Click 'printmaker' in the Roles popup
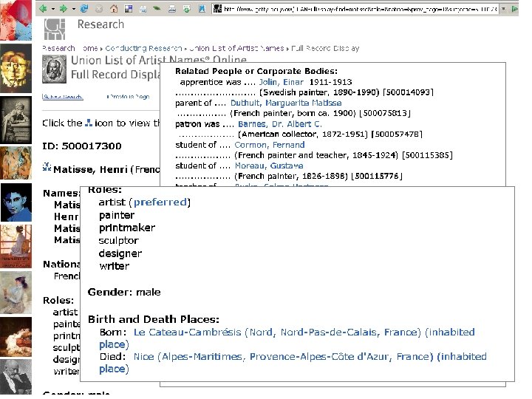The width and height of the screenshot is (532, 399). coord(127,228)
